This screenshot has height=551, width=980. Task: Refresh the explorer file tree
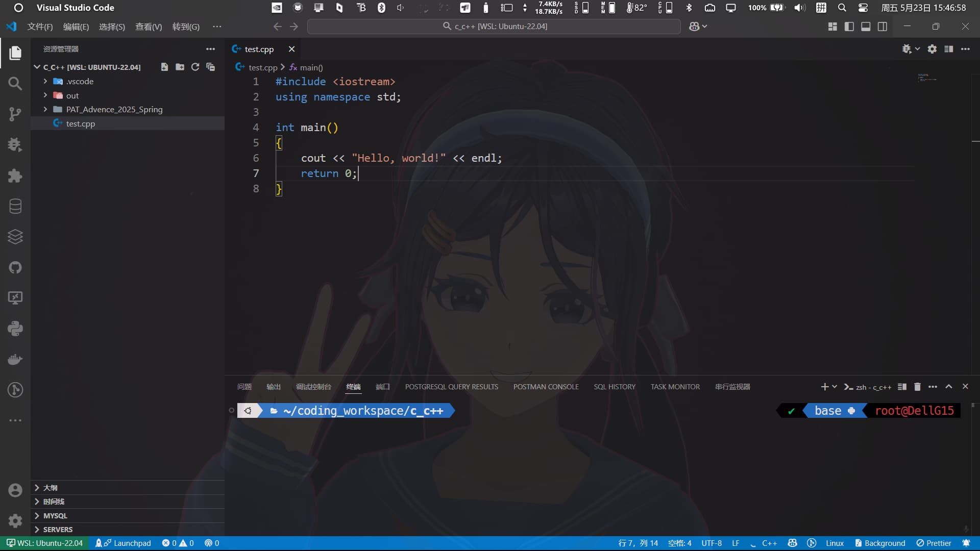(x=195, y=67)
